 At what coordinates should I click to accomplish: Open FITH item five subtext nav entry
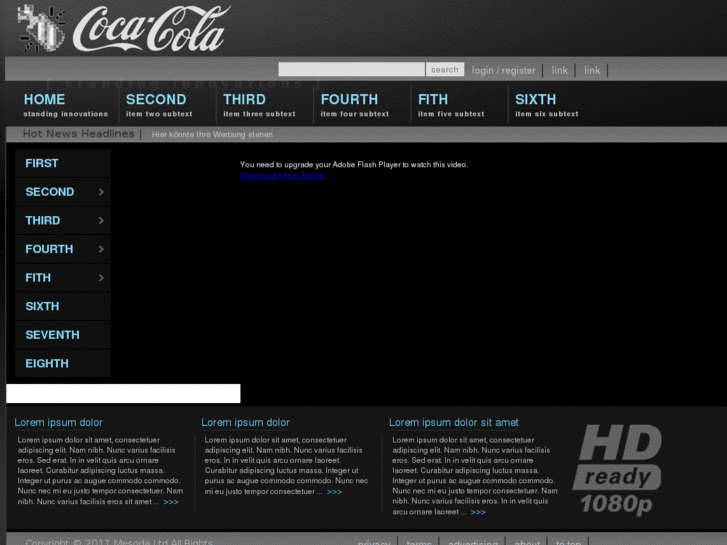[x=451, y=105]
